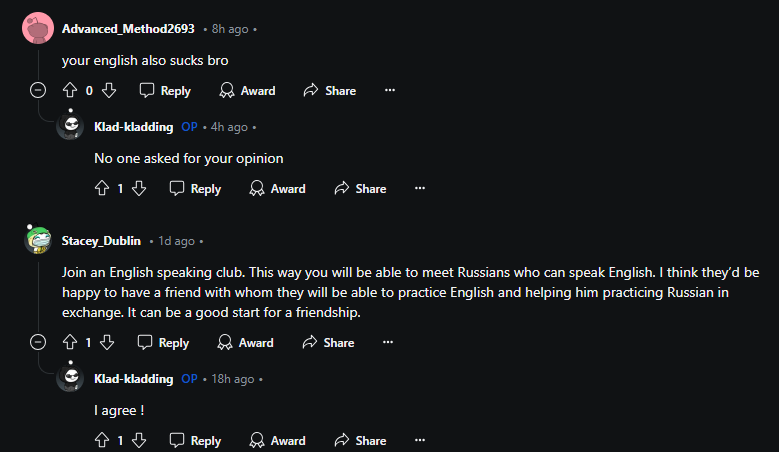Upvote Advanced_Method2693's comment

70,91
